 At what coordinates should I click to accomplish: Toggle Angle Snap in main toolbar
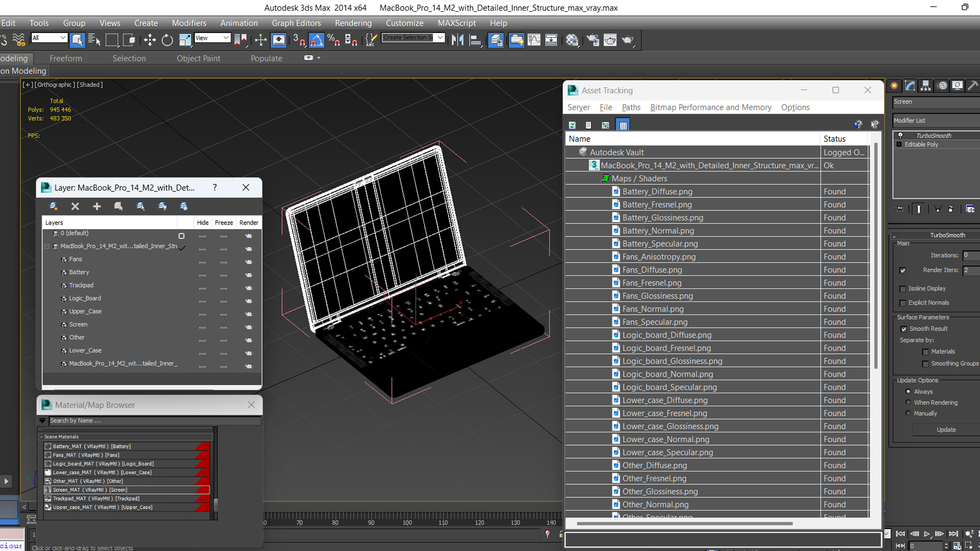pos(316,40)
